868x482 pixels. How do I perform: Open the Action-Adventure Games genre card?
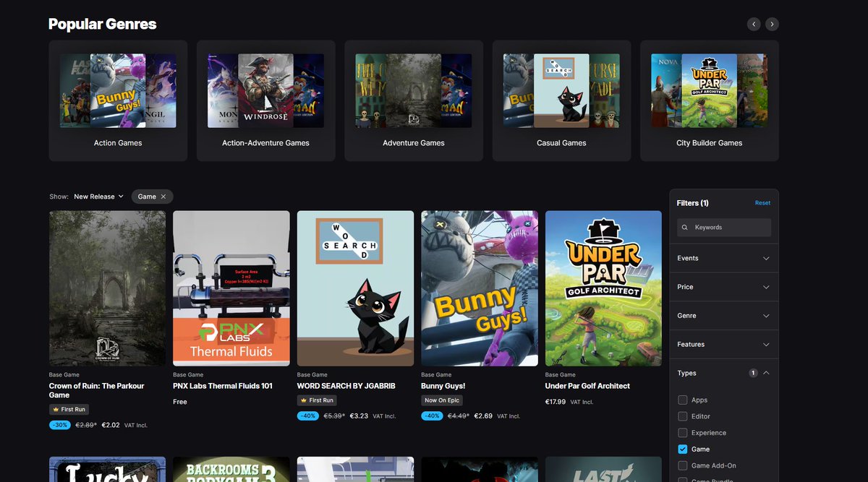coord(265,100)
